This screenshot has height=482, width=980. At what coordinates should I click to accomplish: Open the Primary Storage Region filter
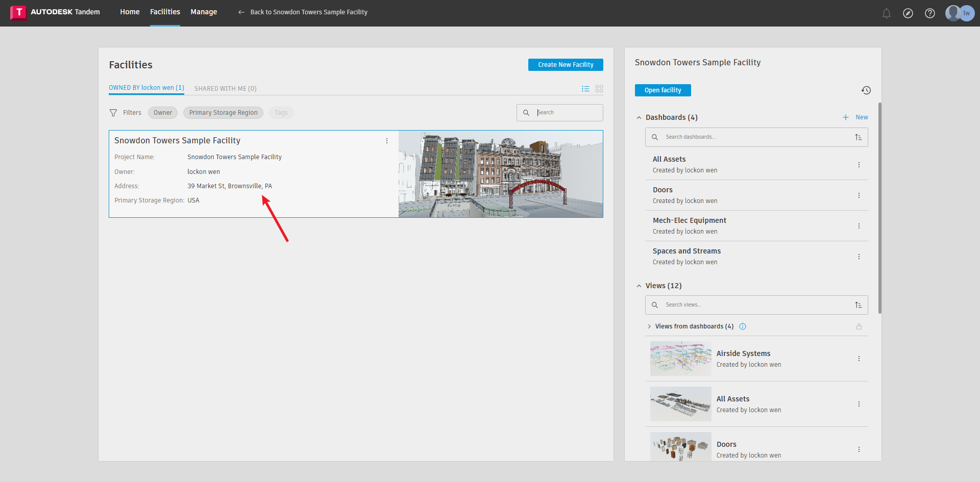(x=223, y=113)
